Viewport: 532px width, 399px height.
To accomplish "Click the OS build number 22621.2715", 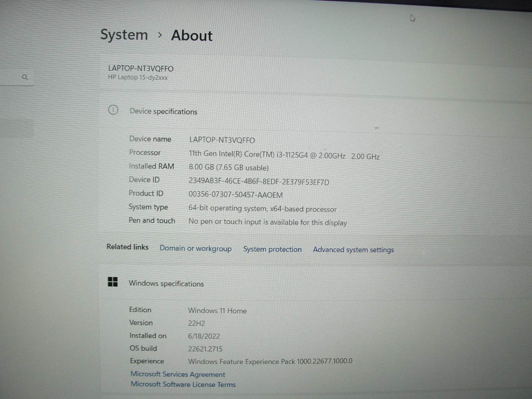I will [x=206, y=349].
